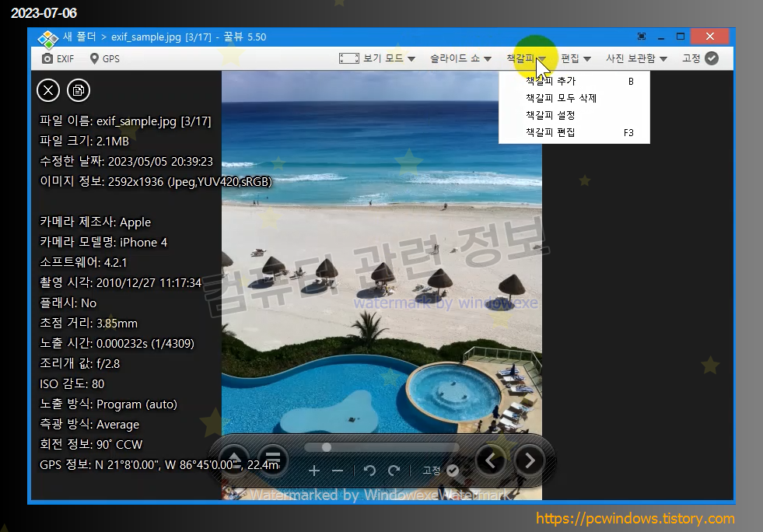Click ISO 감도: 80 line
Screen dimensions: 763x532
click(x=72, y=383)
